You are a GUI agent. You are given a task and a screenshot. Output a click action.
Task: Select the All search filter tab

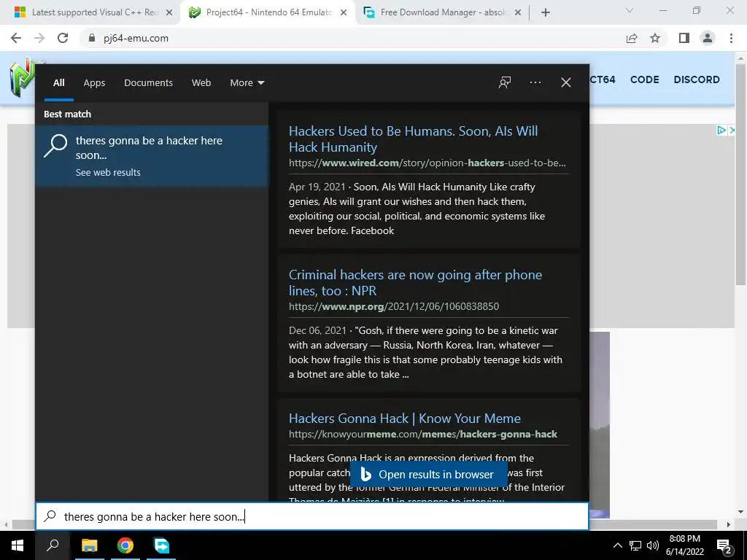click(x=58, y=83)
